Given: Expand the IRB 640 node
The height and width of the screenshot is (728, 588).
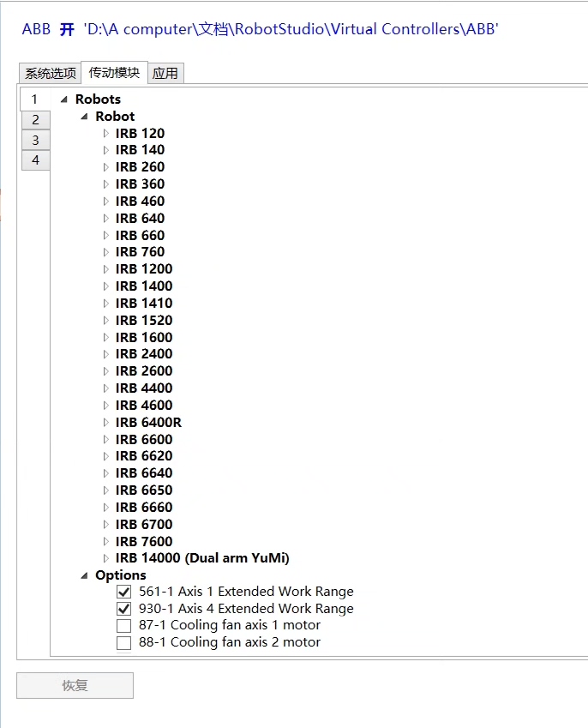Looking at the screenshot, I should pyautogui.click(x=105, y=218).
